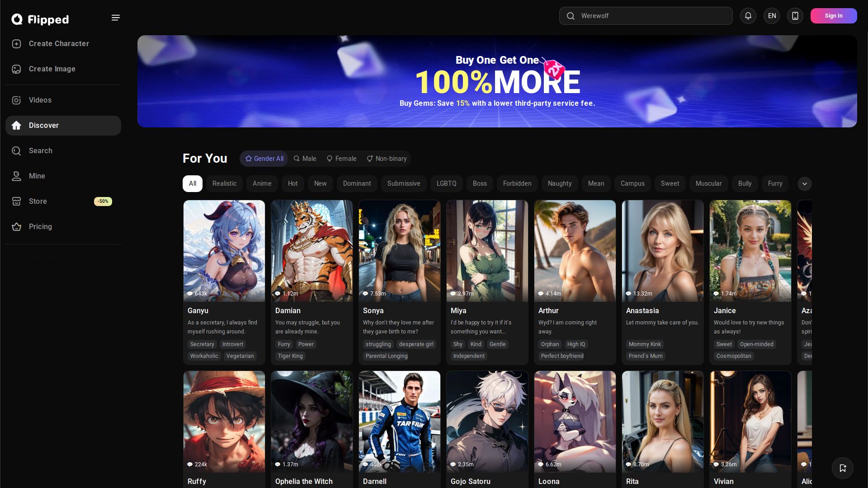
Task: Click the Pricing crown icon
Action: tap(17, 227)
